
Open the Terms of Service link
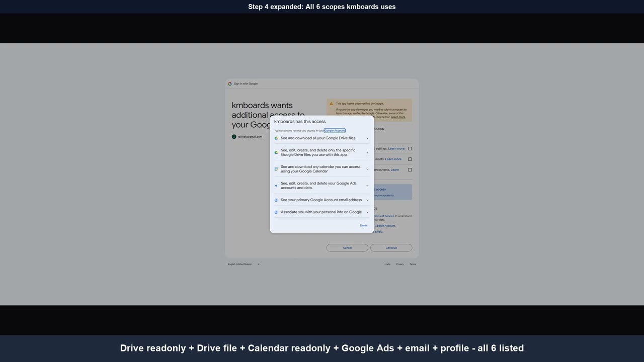click(384, 216)
